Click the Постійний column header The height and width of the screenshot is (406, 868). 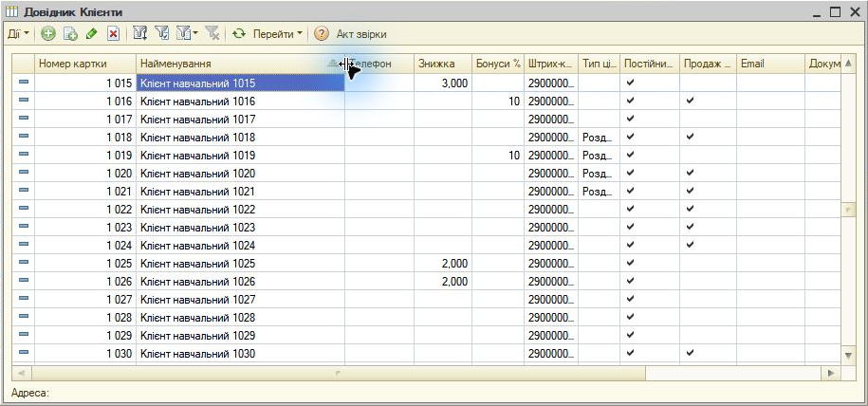pos(650,64)
